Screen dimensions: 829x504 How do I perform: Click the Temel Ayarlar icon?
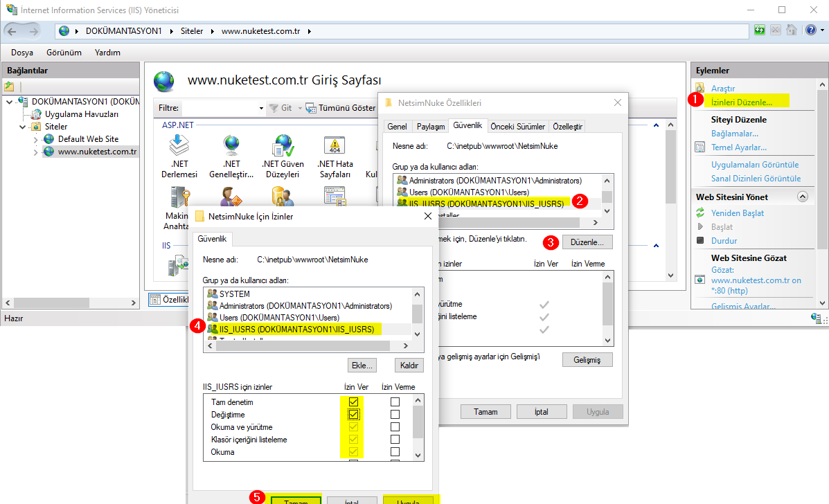click(700, 147)
